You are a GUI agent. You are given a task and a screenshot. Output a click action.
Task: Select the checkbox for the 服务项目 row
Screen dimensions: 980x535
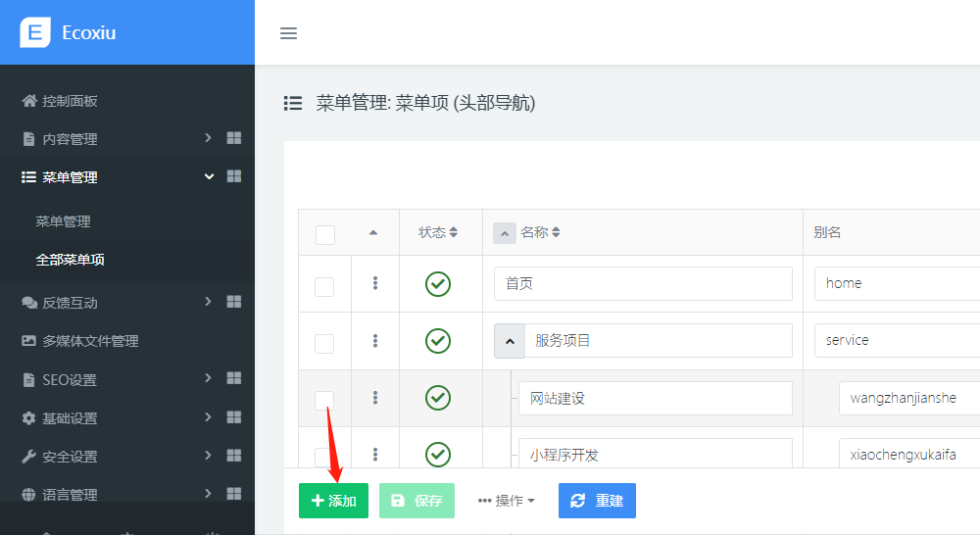(x=324, y=343)
